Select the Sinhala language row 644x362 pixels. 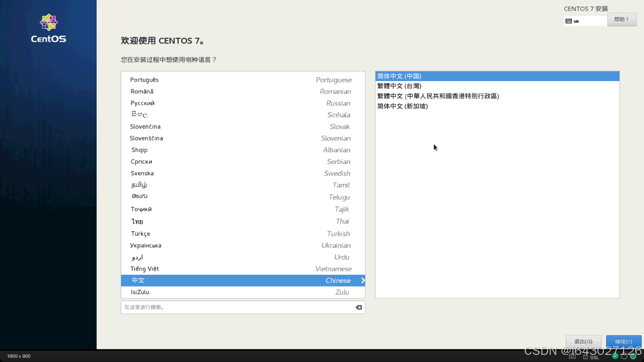click(243, 115)
